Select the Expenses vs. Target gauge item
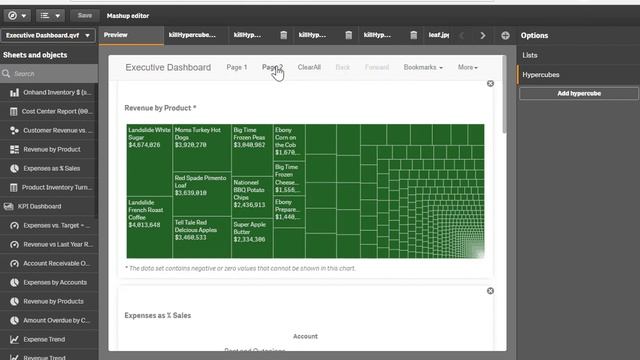 [49, 225]
